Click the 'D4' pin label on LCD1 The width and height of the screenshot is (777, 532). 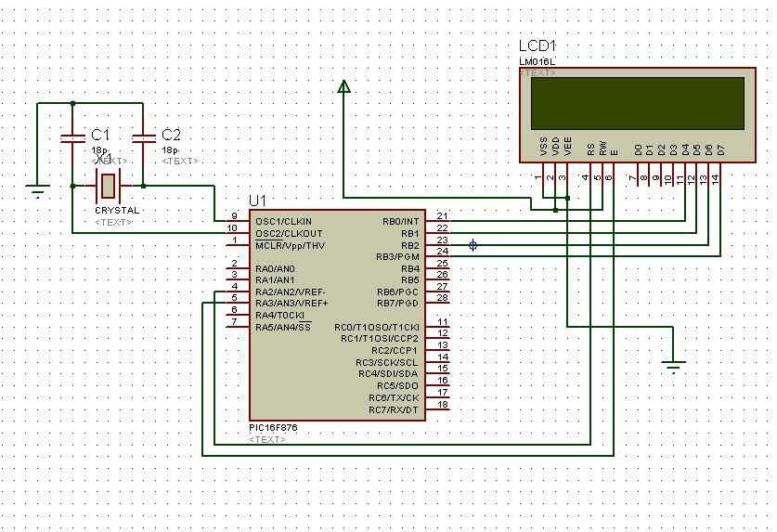coord(685,149)
